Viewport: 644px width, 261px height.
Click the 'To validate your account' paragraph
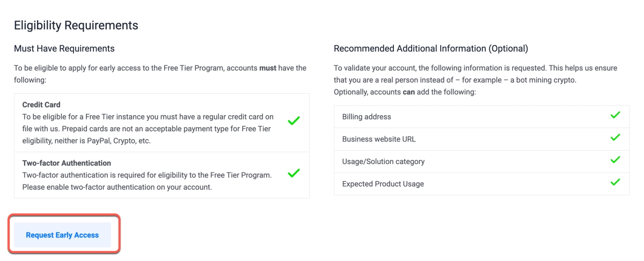[x=475, y=74]
